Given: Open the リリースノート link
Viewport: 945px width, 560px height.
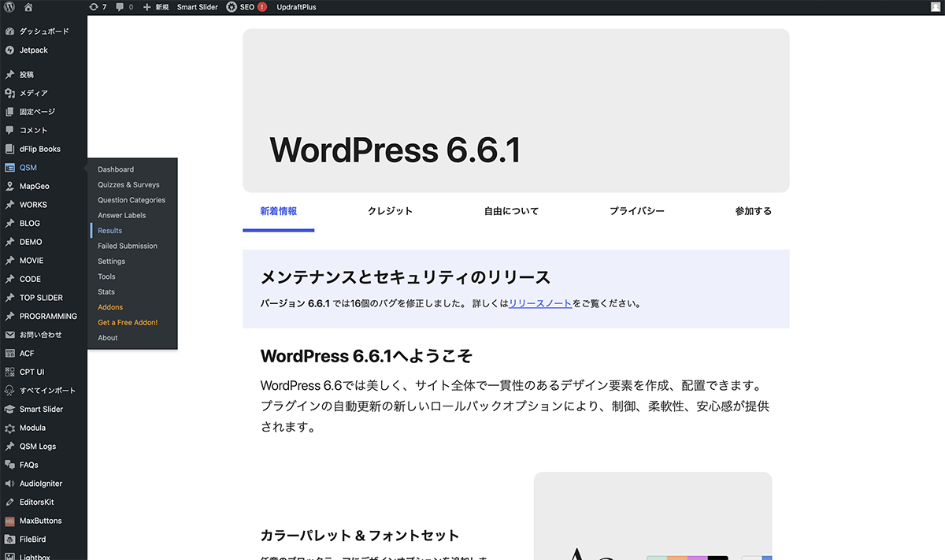Looking at the screenshot, I should point(540,303).
